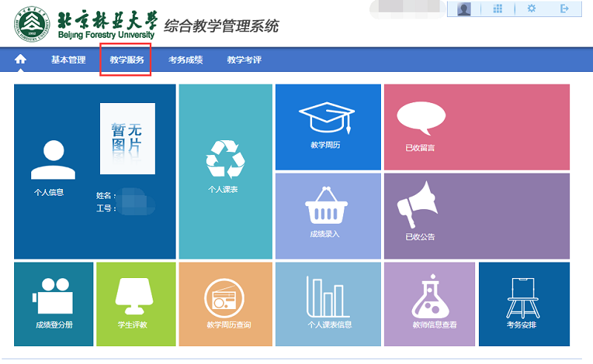Screen dimensions: 593x364
Task: Click the logout icon in header
Action: click(x=565, y=9)
